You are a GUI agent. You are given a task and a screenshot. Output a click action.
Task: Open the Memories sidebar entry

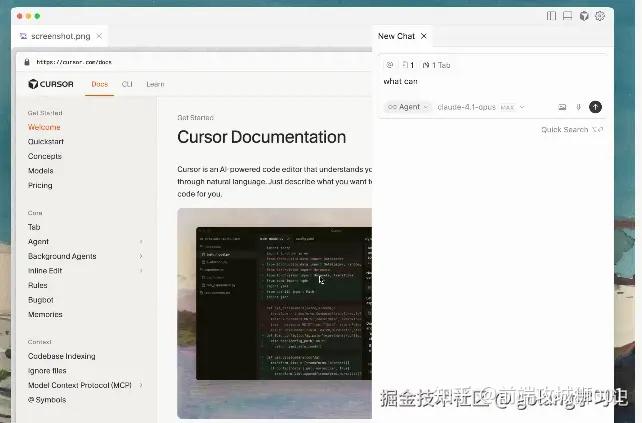click(45, 314)
